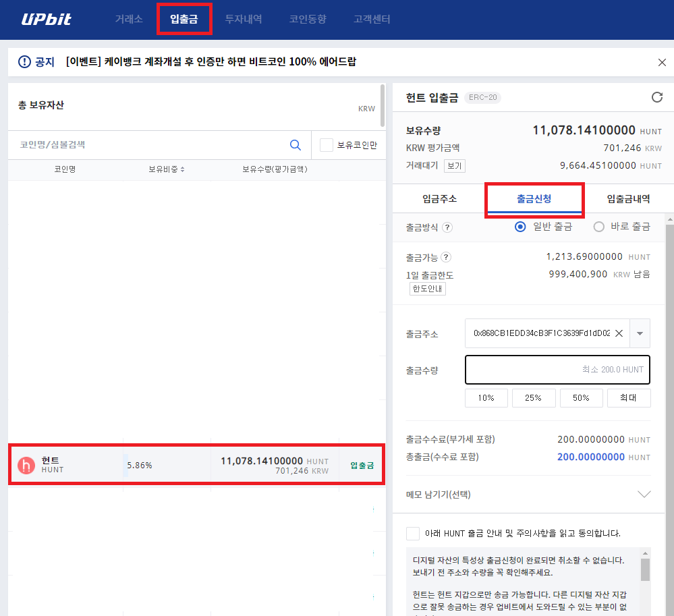Click the 50% amount button

point(581,398)
